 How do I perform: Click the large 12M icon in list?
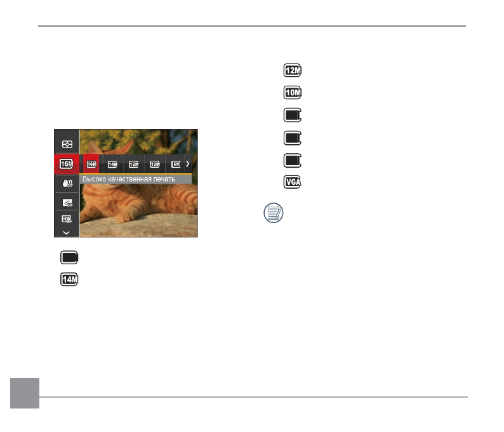tap(292, 70)
